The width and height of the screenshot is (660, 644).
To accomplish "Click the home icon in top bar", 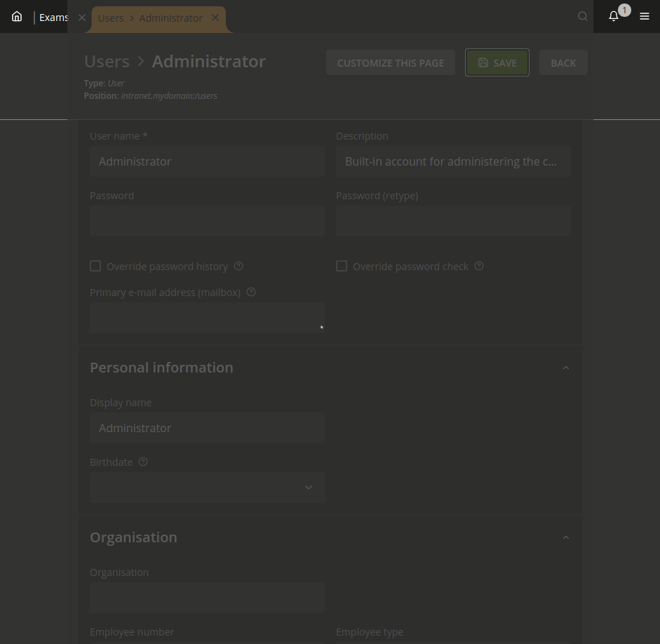I will (x=17, y=17).
